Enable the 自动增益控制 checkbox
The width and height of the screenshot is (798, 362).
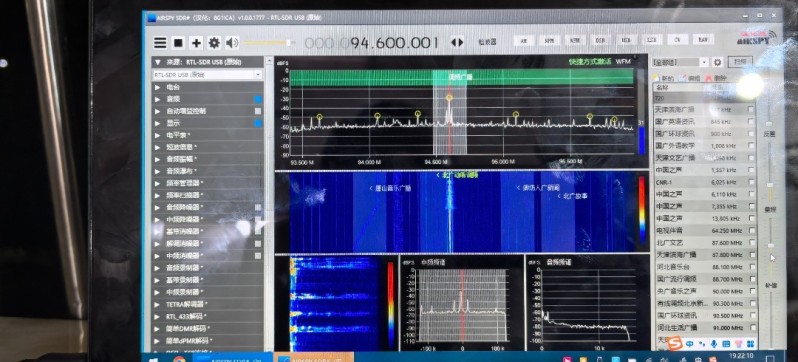tap(258, 111)
